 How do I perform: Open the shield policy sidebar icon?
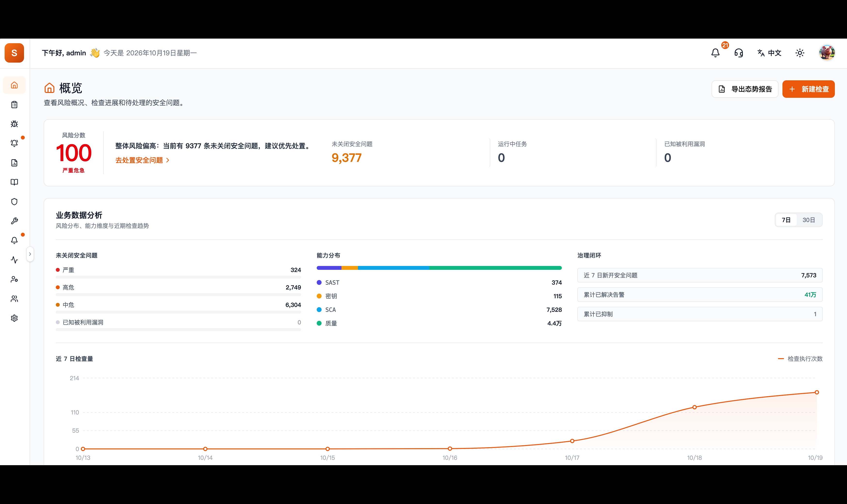pos(14,202)
